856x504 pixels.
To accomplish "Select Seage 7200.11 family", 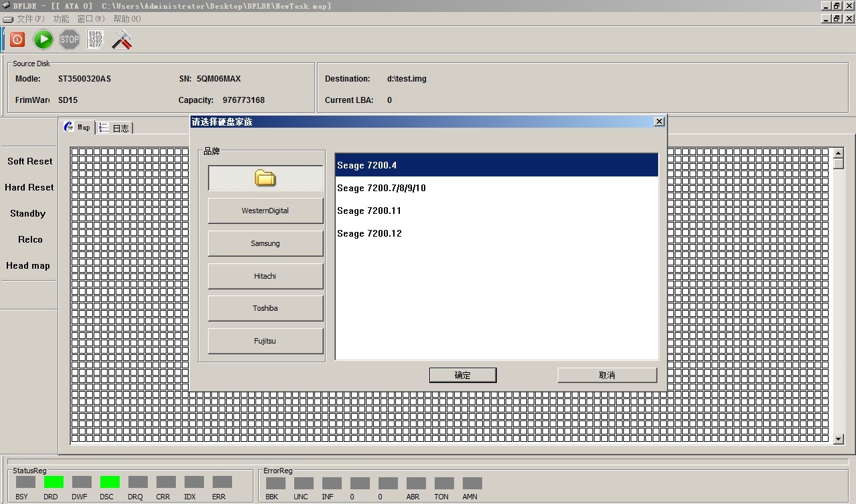I will coord(497,211).
